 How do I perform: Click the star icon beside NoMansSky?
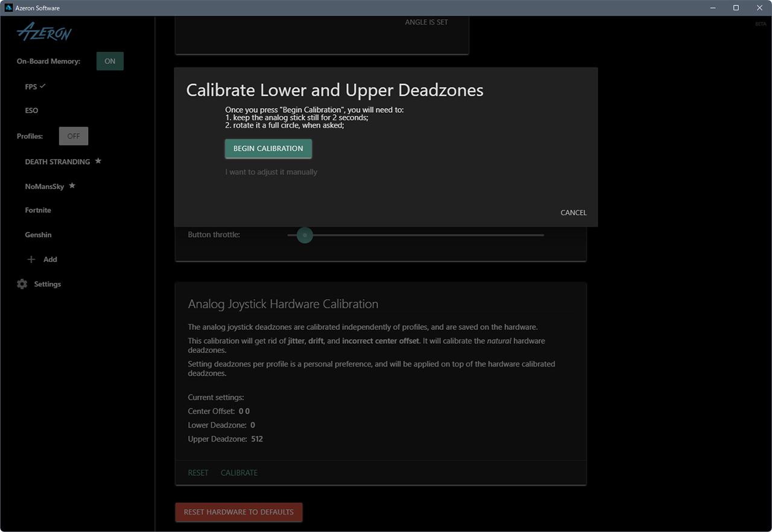pyautogui.click(x=72, y=186)
